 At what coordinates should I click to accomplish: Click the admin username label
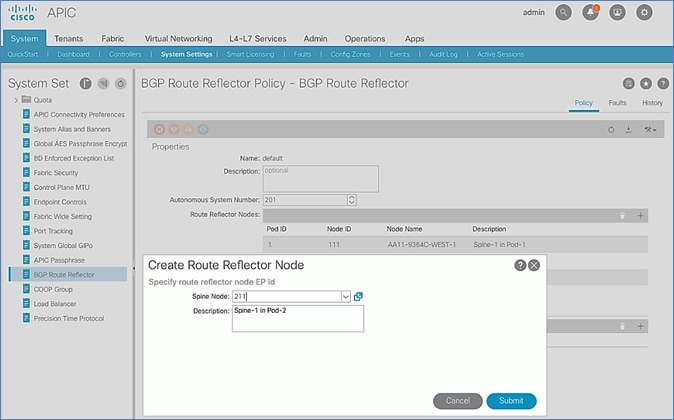(x=533, y=12)
